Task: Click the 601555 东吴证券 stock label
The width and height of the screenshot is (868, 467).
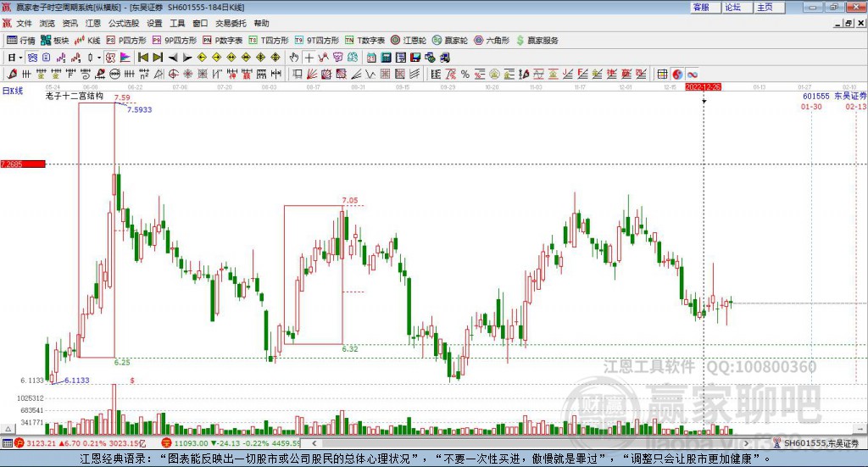Action: tap(835, 96)
